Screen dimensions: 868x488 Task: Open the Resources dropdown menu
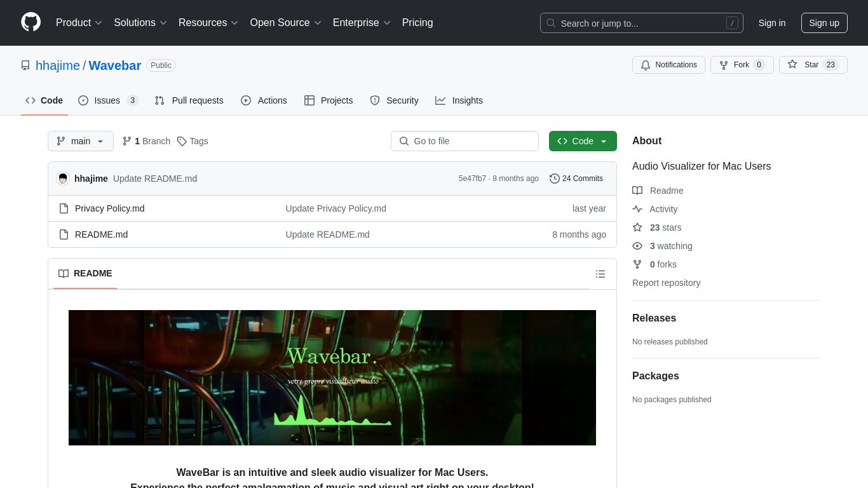pos(208,23)
